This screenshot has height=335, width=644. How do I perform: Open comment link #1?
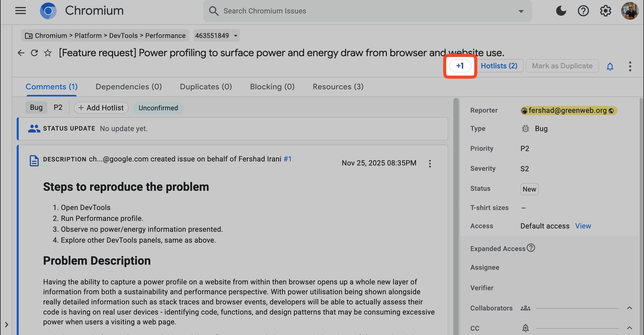[287, 159]
